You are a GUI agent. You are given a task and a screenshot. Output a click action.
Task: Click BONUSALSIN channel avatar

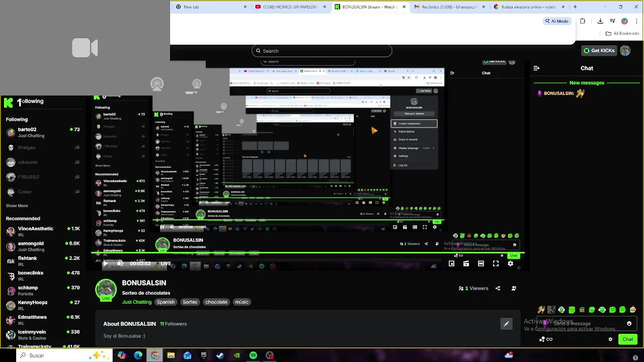[106, 290]
